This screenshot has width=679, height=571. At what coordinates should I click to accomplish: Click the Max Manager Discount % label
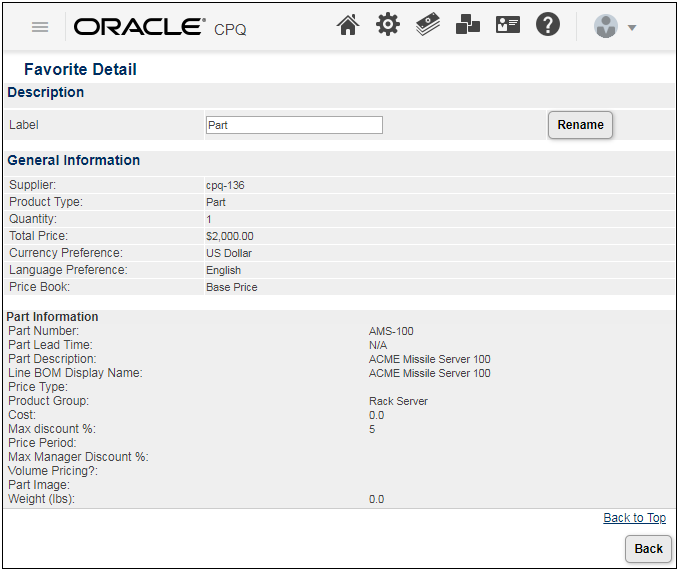click(78, 457)
